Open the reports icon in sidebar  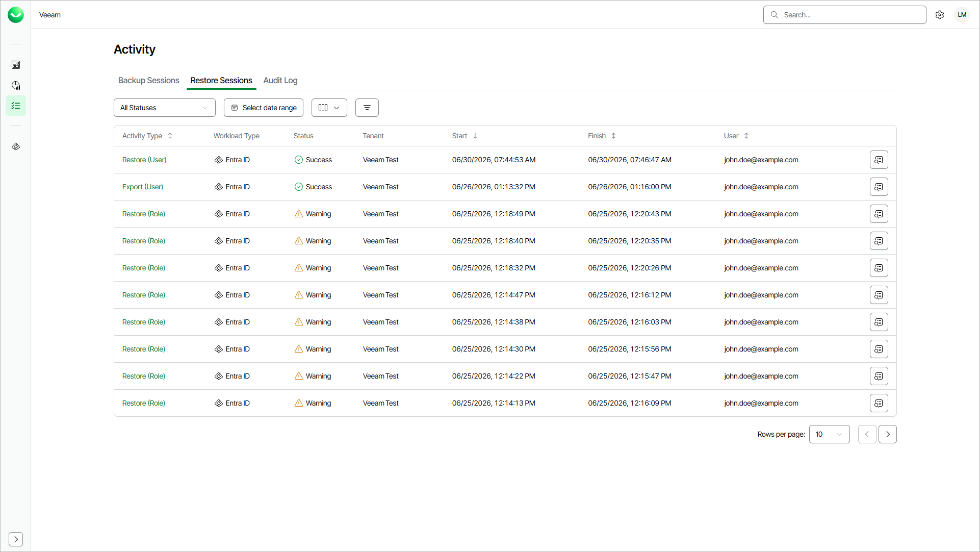pyautogui.click(x=16, y=85)
